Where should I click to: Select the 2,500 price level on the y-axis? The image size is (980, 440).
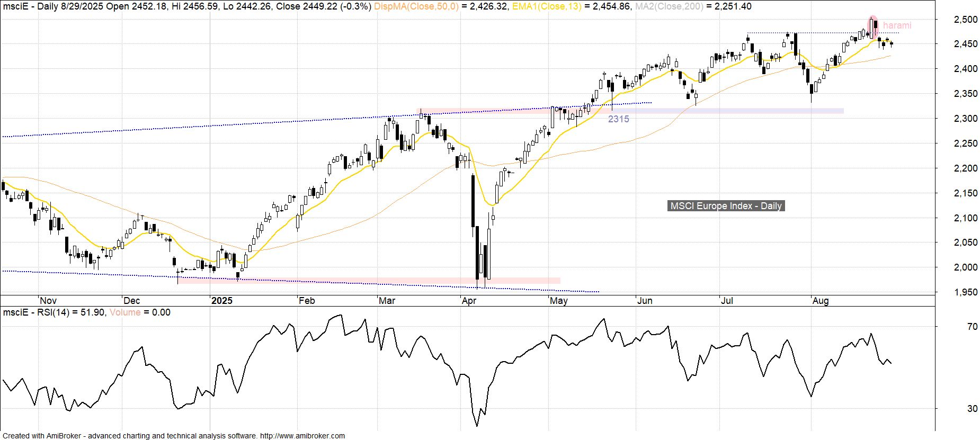coord(965,20)
